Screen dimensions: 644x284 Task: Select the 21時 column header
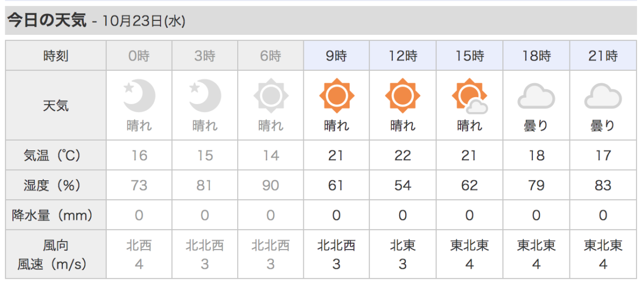click(x=603, y=55)
